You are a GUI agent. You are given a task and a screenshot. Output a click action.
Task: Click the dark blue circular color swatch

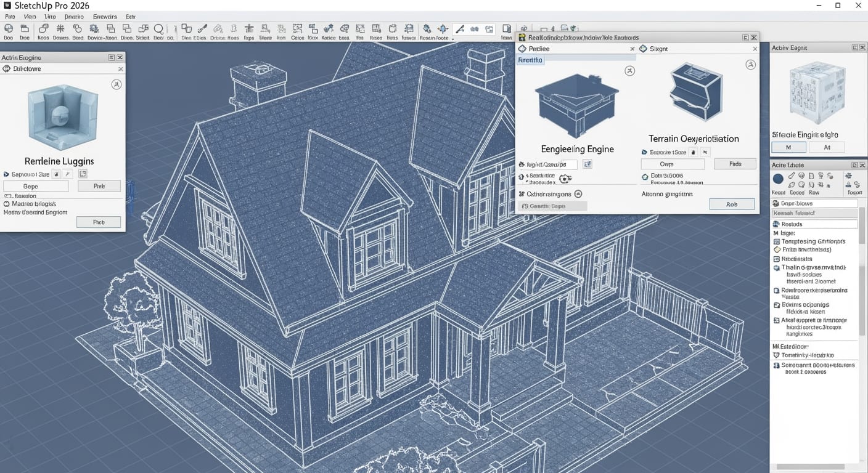[778, 179]
